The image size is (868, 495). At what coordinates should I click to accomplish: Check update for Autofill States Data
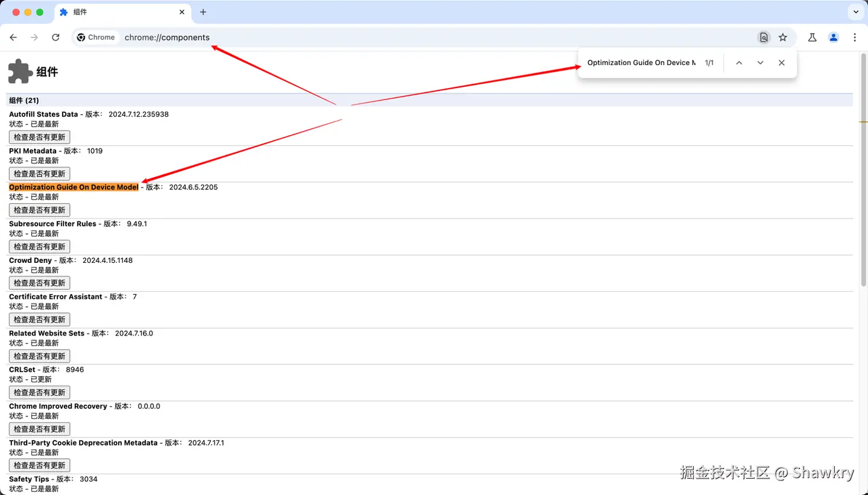coord(40,137)
